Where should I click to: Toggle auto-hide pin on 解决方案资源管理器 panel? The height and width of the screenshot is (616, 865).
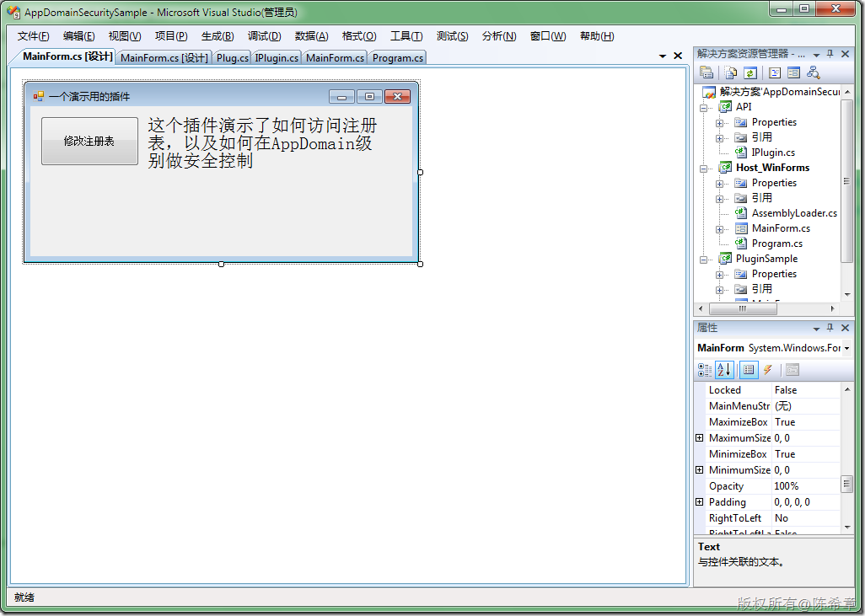coord(830,53)
